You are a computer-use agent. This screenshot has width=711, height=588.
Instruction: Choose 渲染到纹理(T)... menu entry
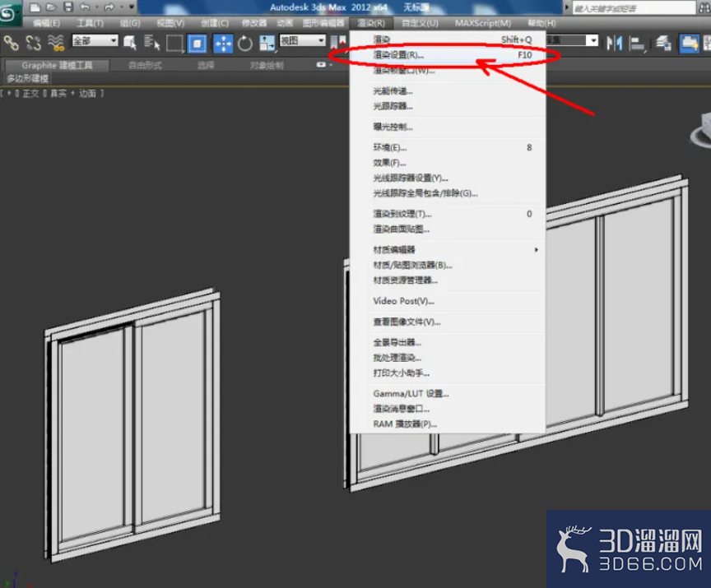tap(448, 214)
